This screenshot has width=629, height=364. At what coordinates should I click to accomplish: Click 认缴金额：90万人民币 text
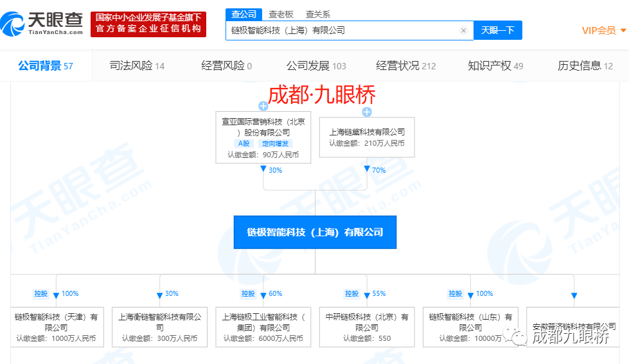(x=263, y=155)
